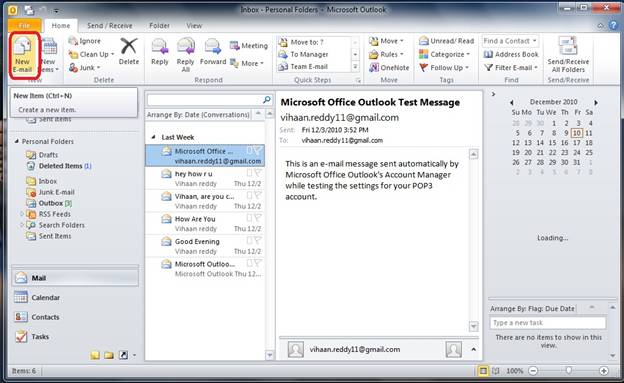Expand the RSS Feeds folder

(x=21, y=214)
